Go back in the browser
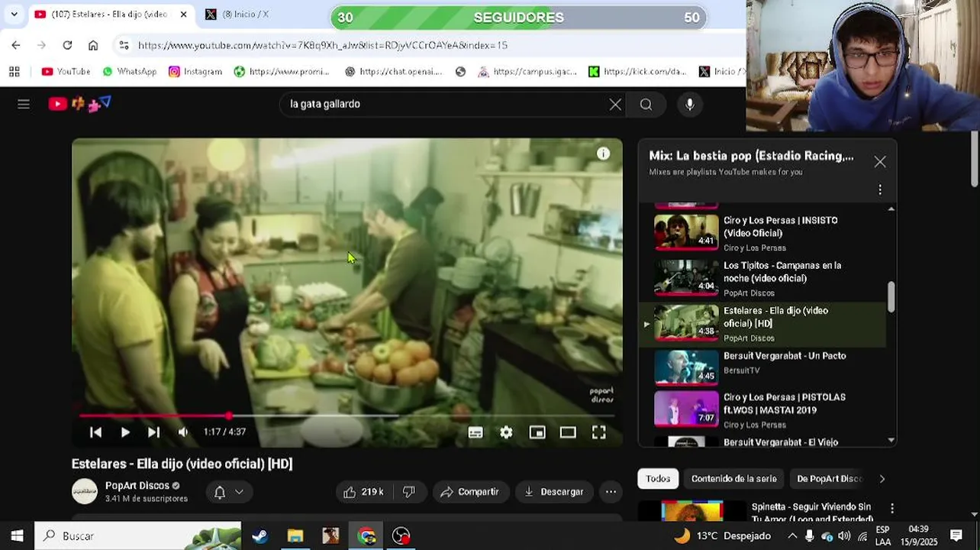The height and width of the screenshot is (550, 980). point(16,45)
